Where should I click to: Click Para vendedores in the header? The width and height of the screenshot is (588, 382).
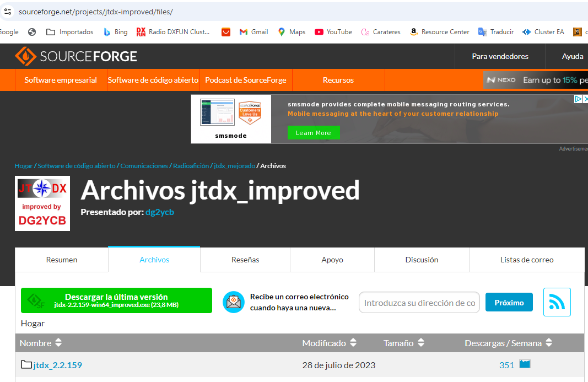(500, 56)
